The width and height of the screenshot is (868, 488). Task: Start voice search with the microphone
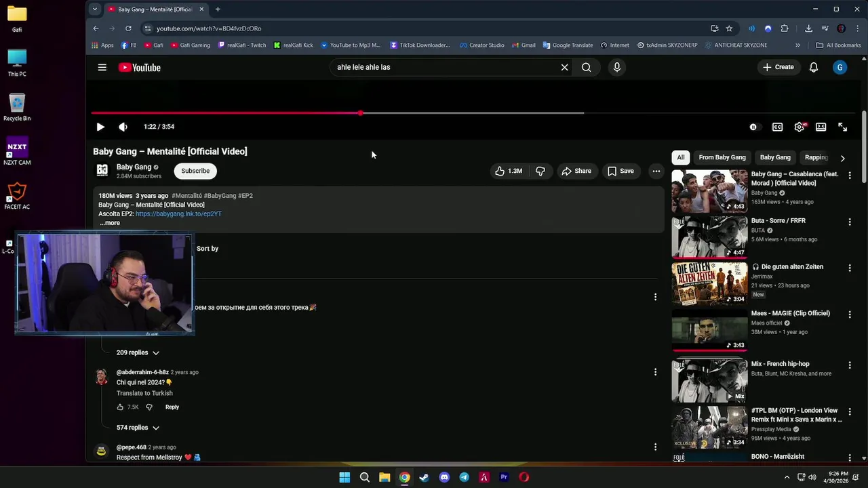616,67
